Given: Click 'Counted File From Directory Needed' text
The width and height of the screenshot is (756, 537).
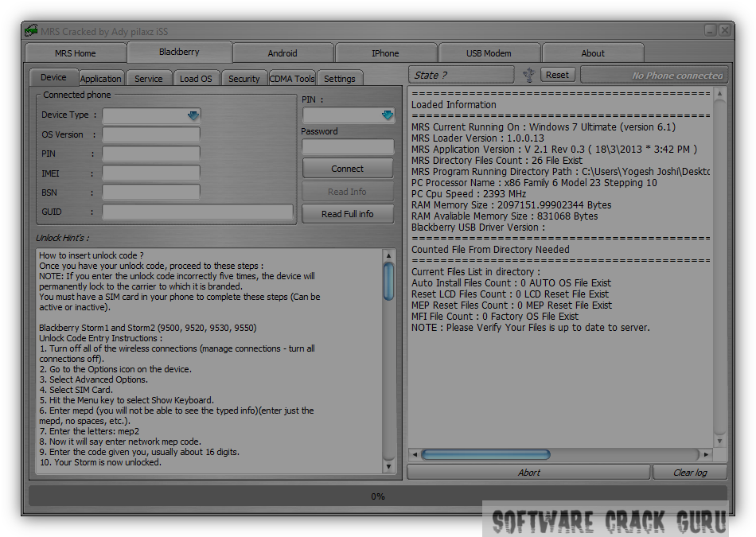Looking at the screenshot, I should (x=490, y=250).
